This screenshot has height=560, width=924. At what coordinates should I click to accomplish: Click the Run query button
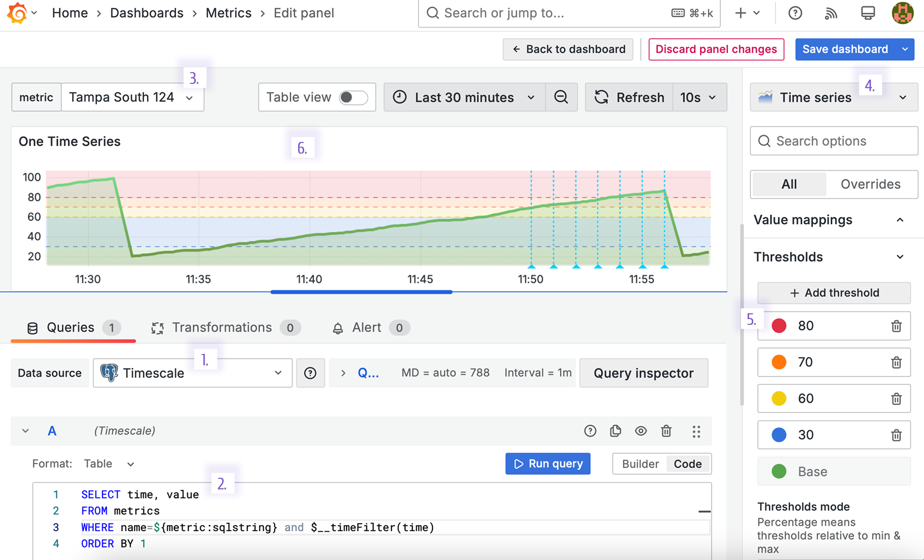(x=548, y=464)
